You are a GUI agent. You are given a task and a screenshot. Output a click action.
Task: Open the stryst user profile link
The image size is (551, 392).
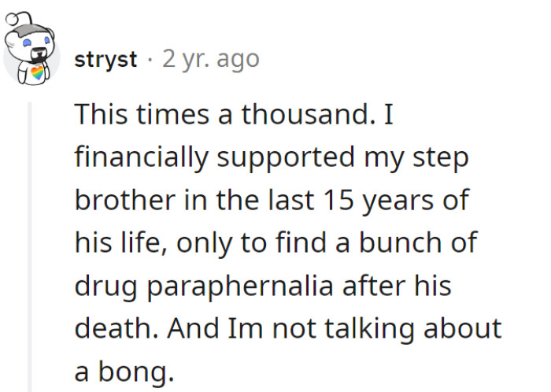pyautogui.click(x=105, y=60)
